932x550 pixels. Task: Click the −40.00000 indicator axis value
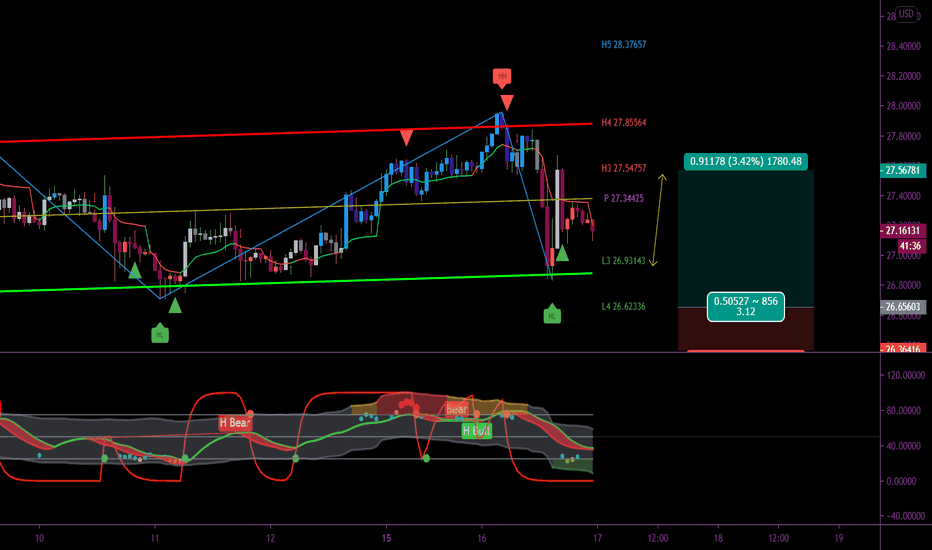click(906, 516)
